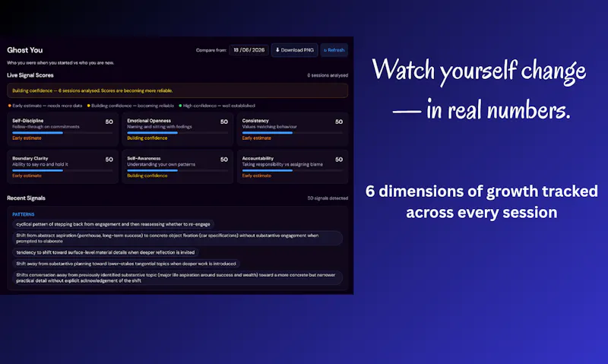Click the Ghost You heading
The image size is (608, 364).
click(25, 50)
